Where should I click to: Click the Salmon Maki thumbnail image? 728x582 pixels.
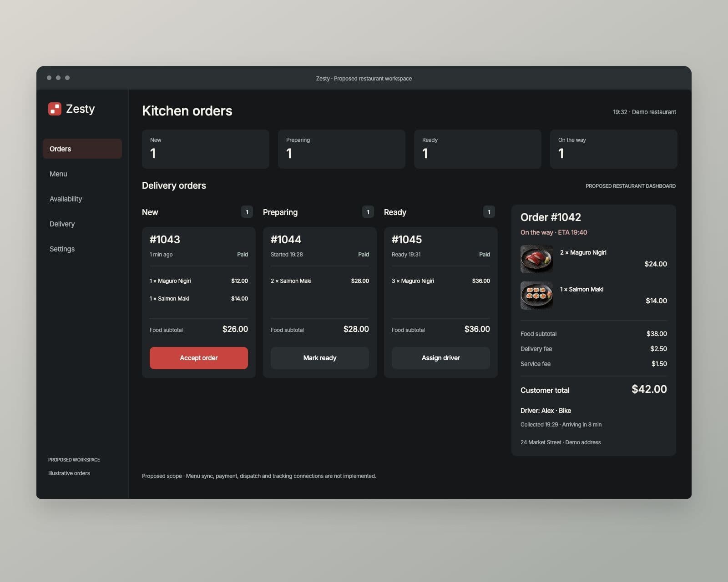537,296
